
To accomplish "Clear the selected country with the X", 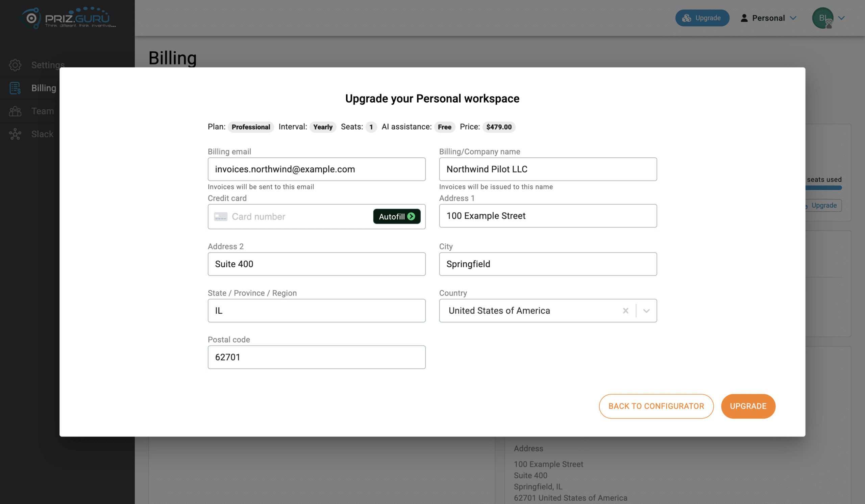I will (x=625, y=310).
